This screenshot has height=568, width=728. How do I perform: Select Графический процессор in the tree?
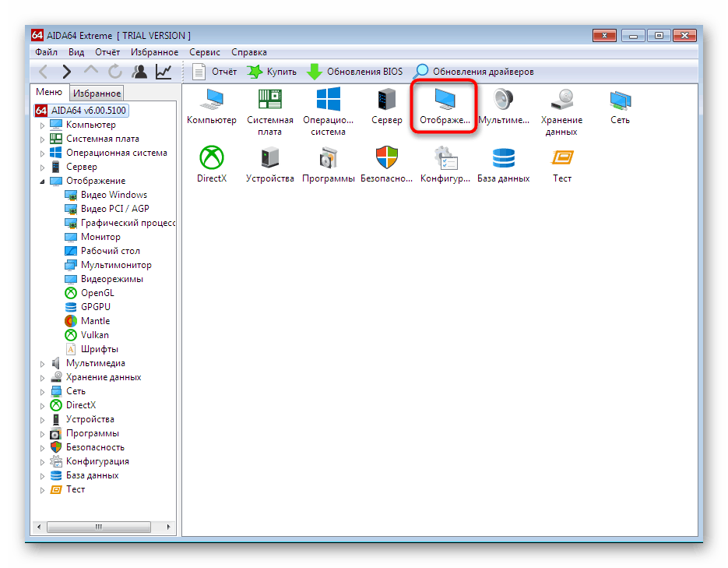[x=120, y=223]
